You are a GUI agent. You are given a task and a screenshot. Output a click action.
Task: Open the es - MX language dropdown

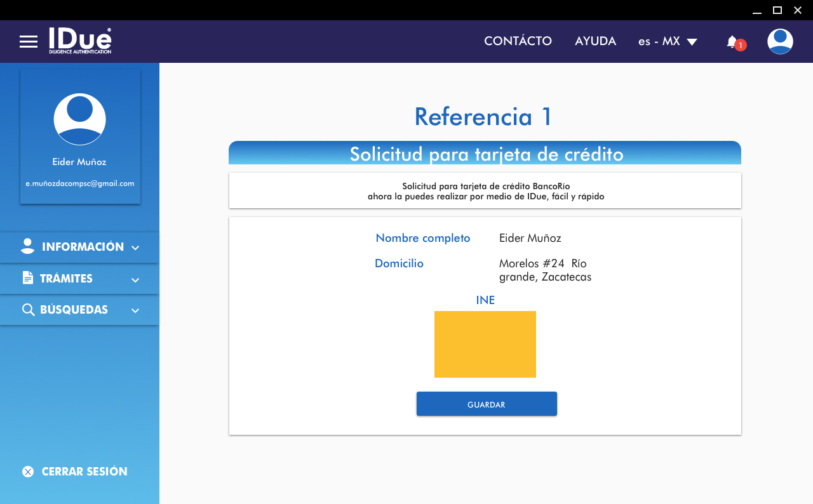click(x=668, y=41)
